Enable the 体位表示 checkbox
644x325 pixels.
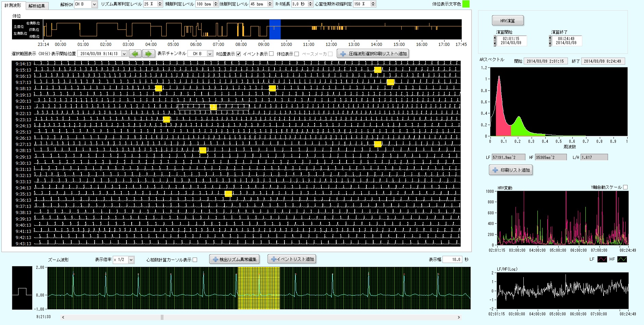pos(297,54)
